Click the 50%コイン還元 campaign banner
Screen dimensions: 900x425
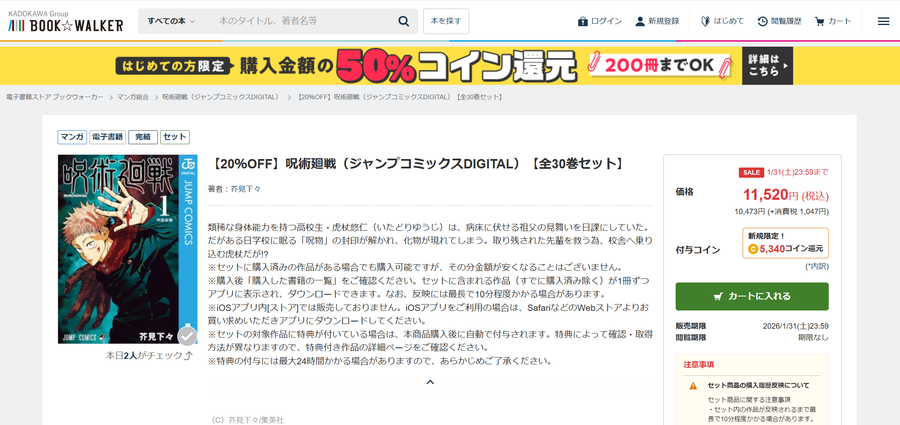(450, 65)
